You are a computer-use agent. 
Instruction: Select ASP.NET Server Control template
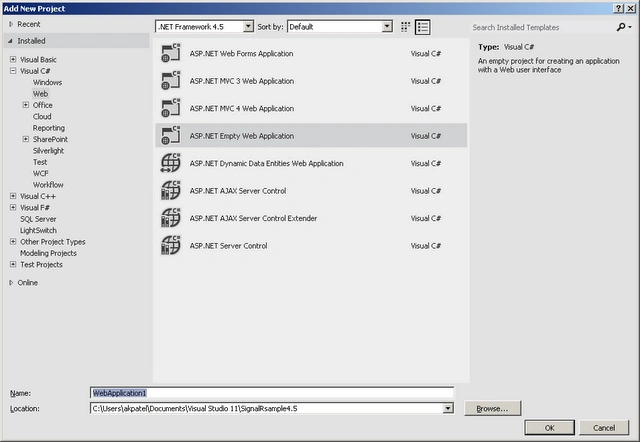pos(311,245)
